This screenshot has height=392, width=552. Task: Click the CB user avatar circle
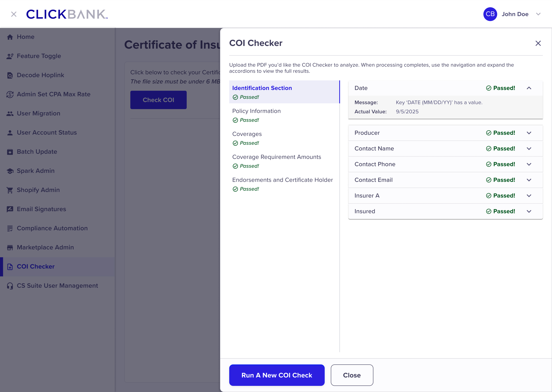tap(490, 14)
